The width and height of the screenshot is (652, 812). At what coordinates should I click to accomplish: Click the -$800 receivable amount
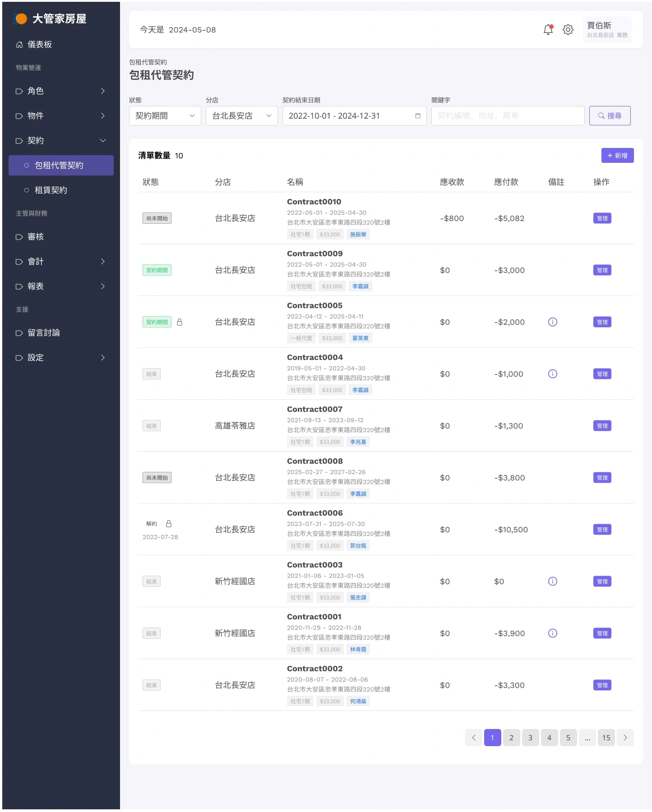pyautogui.click(x=452, y=218)
